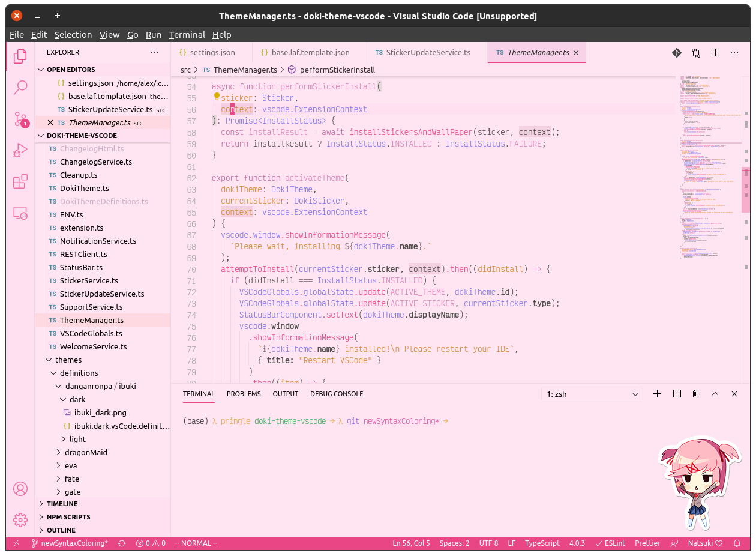Image resolution: width=756 pixels, height=556 pixels.
Task: Click the Explorer more actions ellipsis
Action: tap(155, 52)
